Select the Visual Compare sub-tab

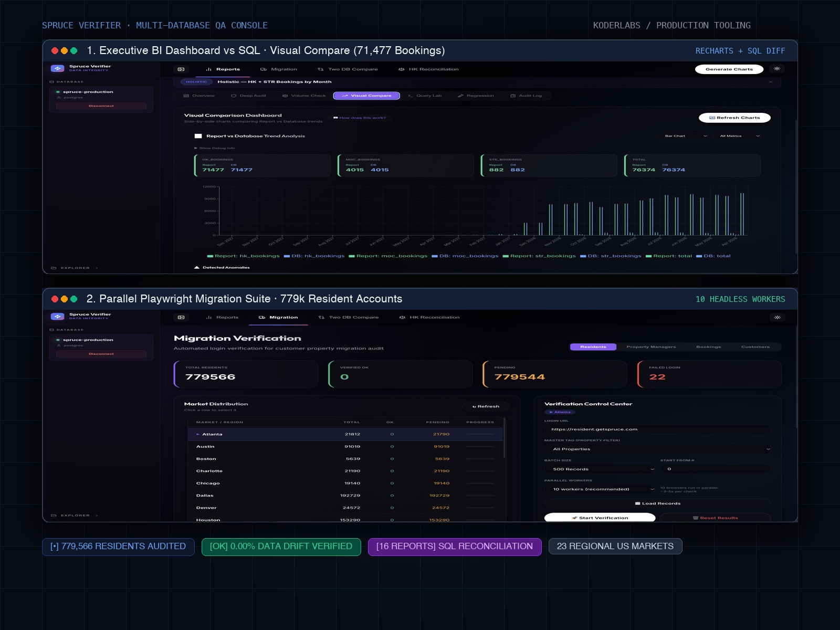click(x=366, y=96)
